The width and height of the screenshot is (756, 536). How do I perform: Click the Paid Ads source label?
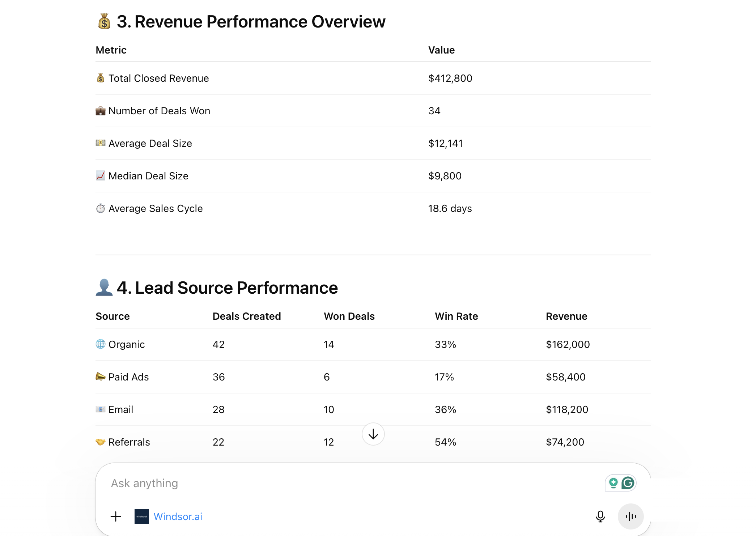tap(128, 377)
